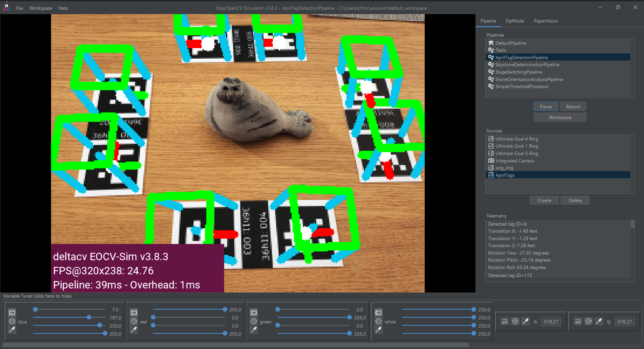644x349 pixels.
Task: Click the Create source button
Action: click(x=544, y=200)
